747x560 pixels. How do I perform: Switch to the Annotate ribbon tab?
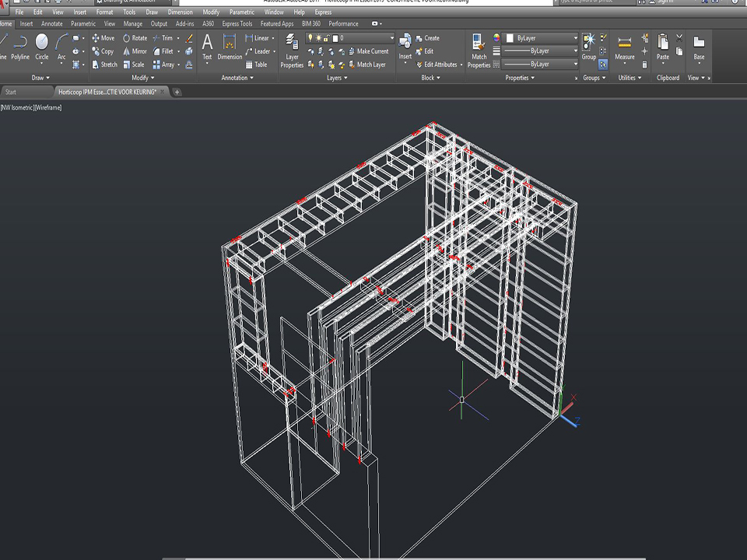point(52,24)
